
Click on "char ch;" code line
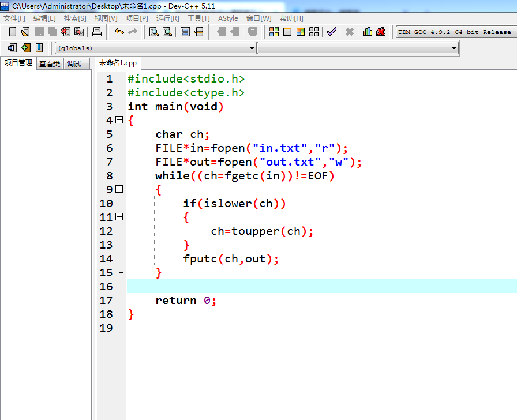[x=182, y=134]
